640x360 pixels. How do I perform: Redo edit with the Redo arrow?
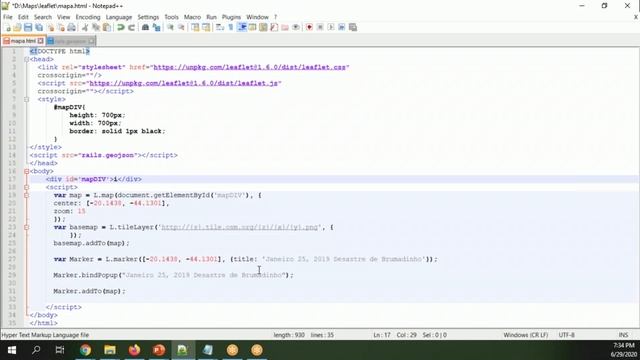click(x=131, y=27)
